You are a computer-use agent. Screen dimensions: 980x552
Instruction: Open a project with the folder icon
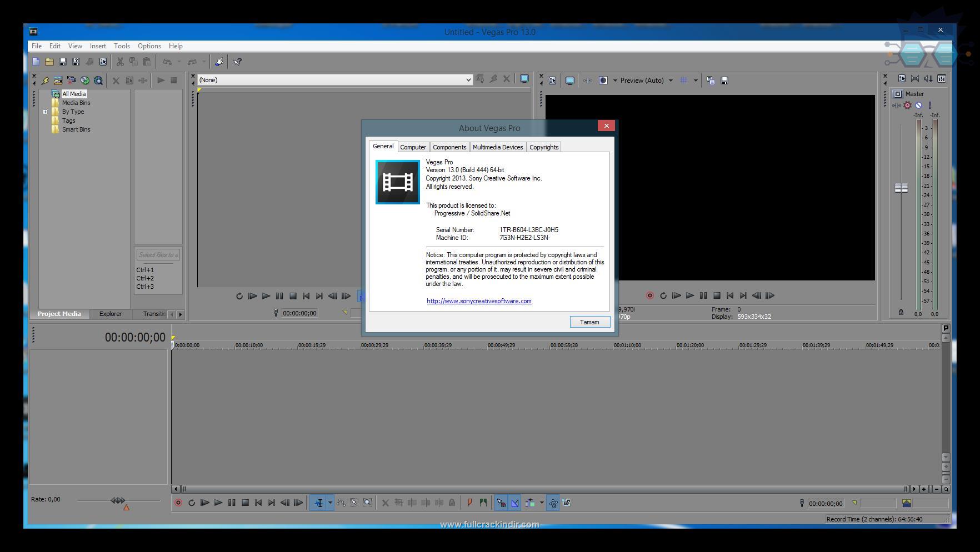click(49, 62)
